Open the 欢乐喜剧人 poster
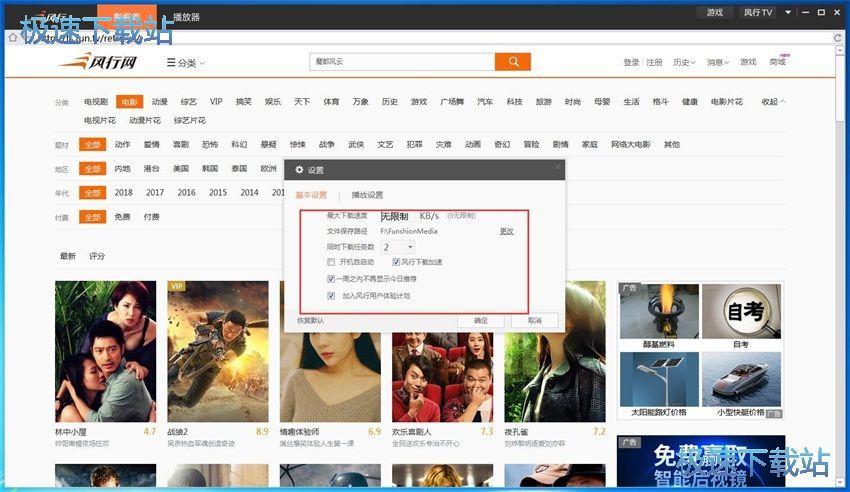The width and height of the screenshot is (850, 492). click(x=442, y=377)
